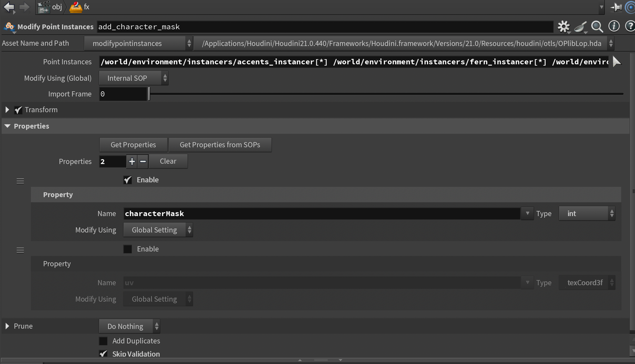Open the node info icon
This screenshot has width=635, height=364.
pyautogui.click(x=614, y=26)
